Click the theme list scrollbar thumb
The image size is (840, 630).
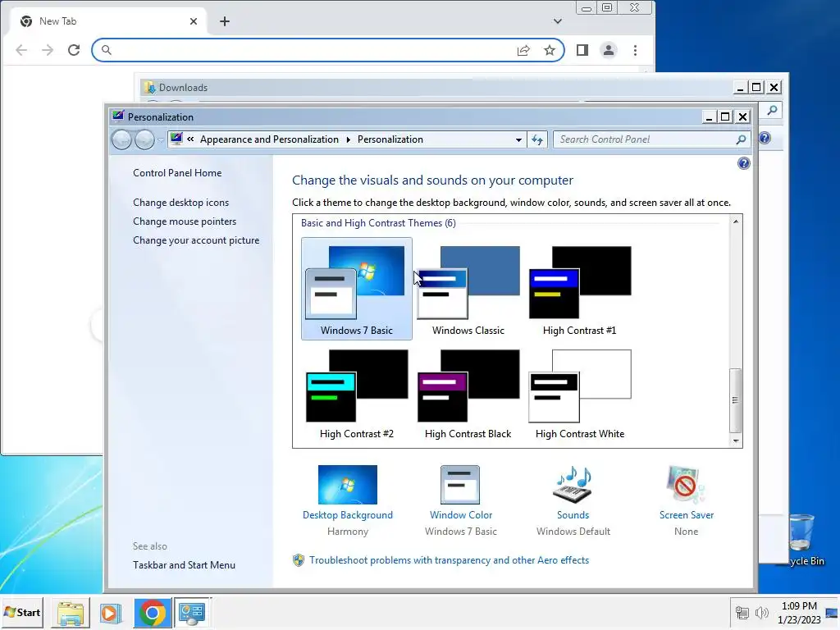(x=736, y=399)
